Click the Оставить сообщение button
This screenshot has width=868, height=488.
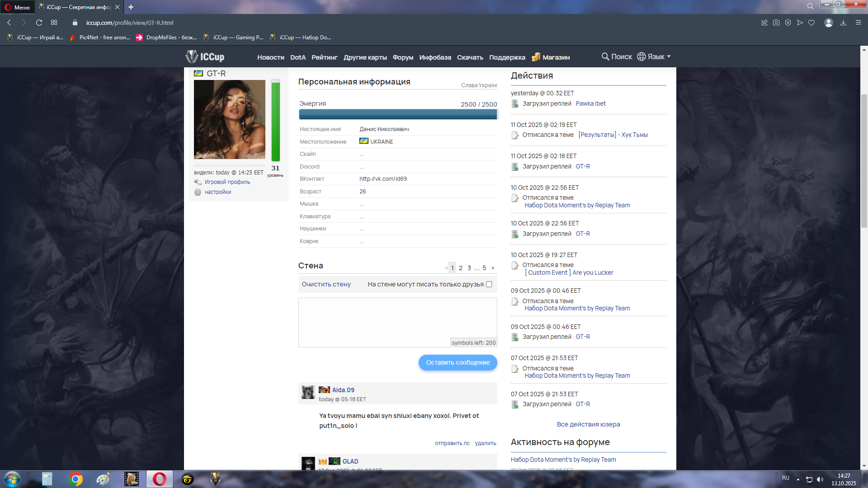(458, 362)
